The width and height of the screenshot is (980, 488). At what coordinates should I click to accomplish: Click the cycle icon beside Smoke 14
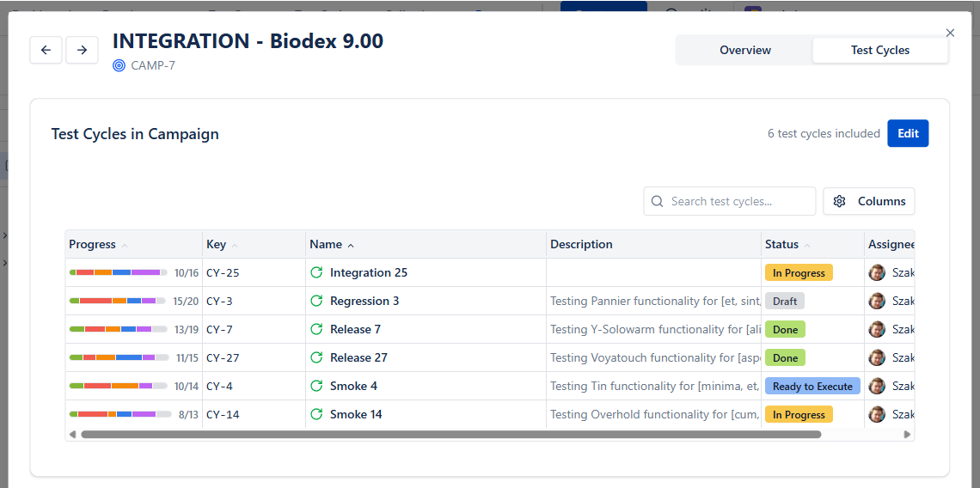click(x=316, y=414)
